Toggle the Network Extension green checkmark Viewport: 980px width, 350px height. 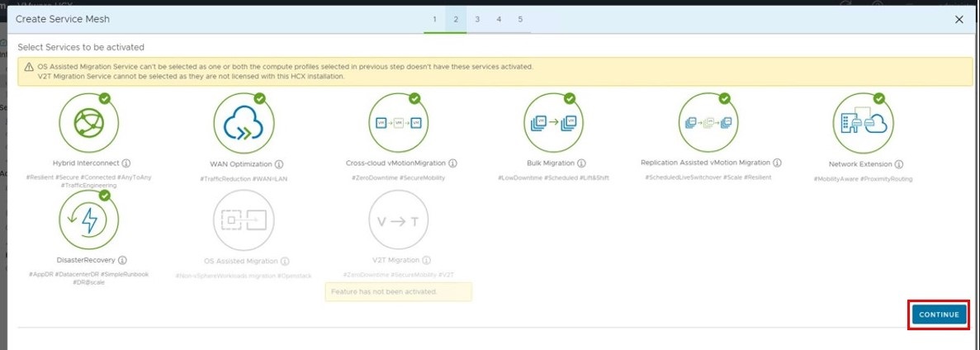click(x=879, y=98)
